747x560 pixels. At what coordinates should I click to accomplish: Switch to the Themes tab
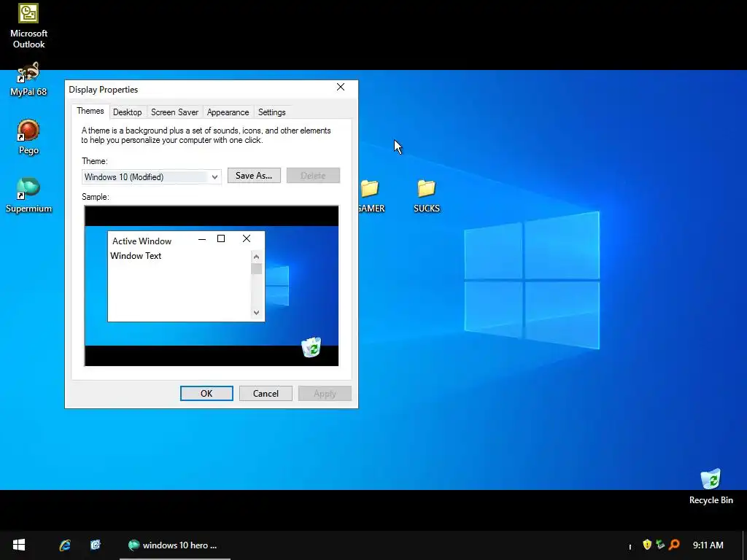click(x=90, y=111)
